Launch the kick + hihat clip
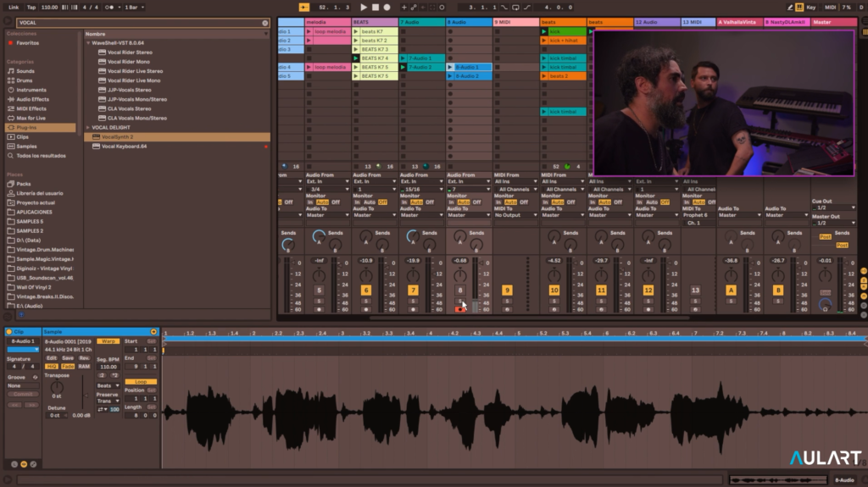 (x=544, y=41)
